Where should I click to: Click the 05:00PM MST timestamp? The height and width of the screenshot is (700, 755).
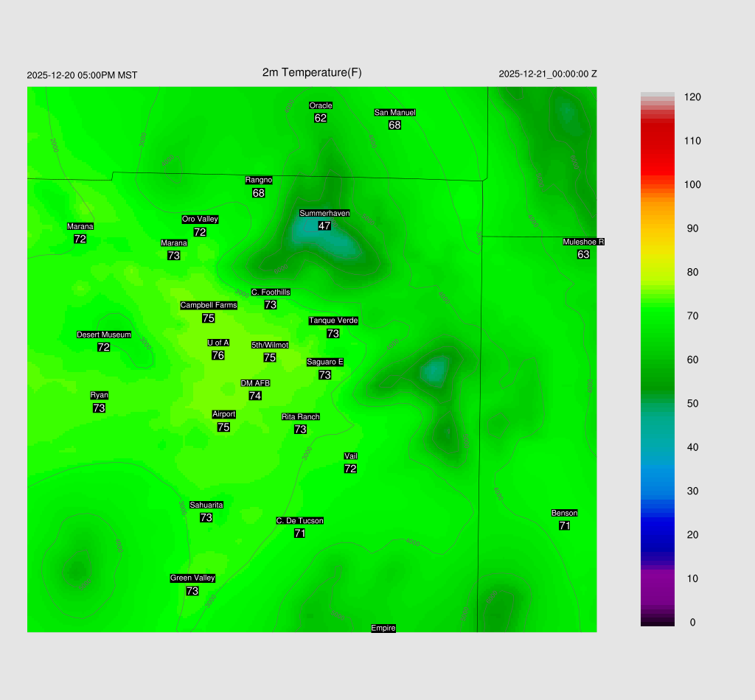(82, 75)
